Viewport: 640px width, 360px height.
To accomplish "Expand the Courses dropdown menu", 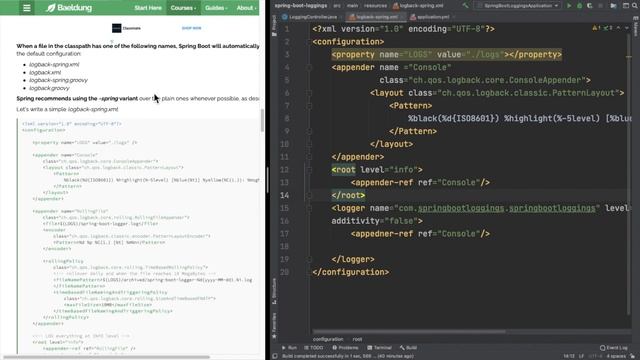I will coord(183,8).
